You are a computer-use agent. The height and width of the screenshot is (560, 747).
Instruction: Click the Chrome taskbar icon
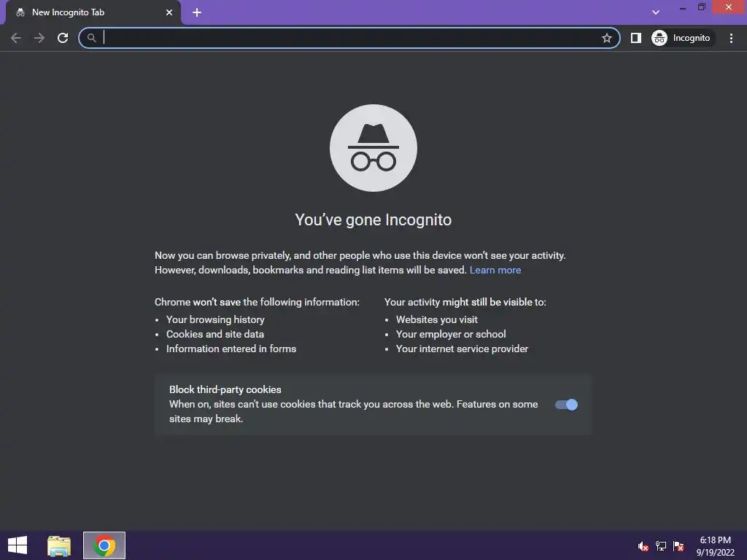(x=104, y=545)
